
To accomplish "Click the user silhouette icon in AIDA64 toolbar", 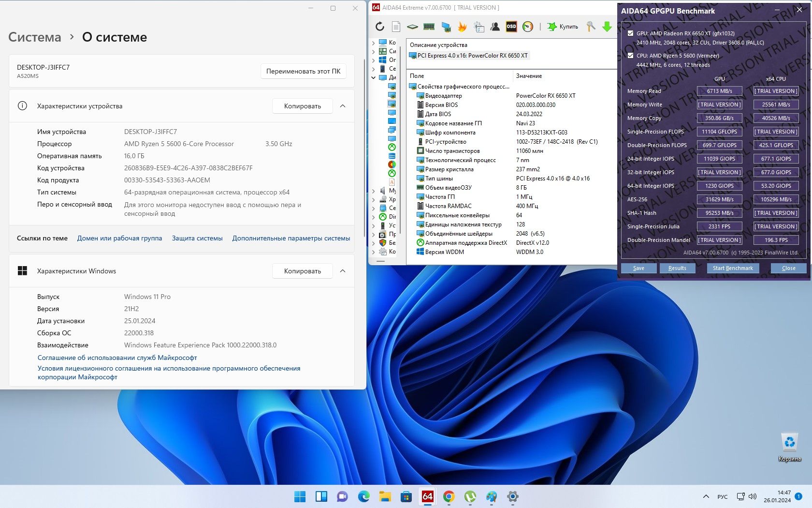I will click(495, 27).
